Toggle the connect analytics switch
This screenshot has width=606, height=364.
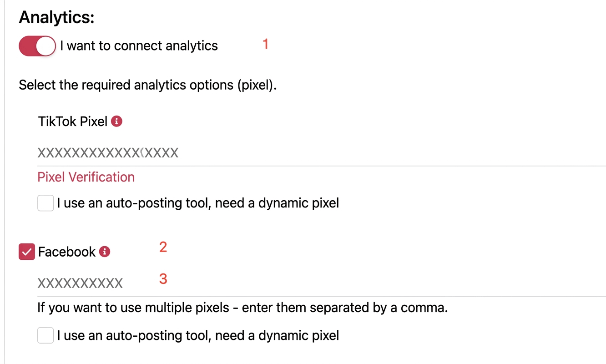click(x=37, y=46)
